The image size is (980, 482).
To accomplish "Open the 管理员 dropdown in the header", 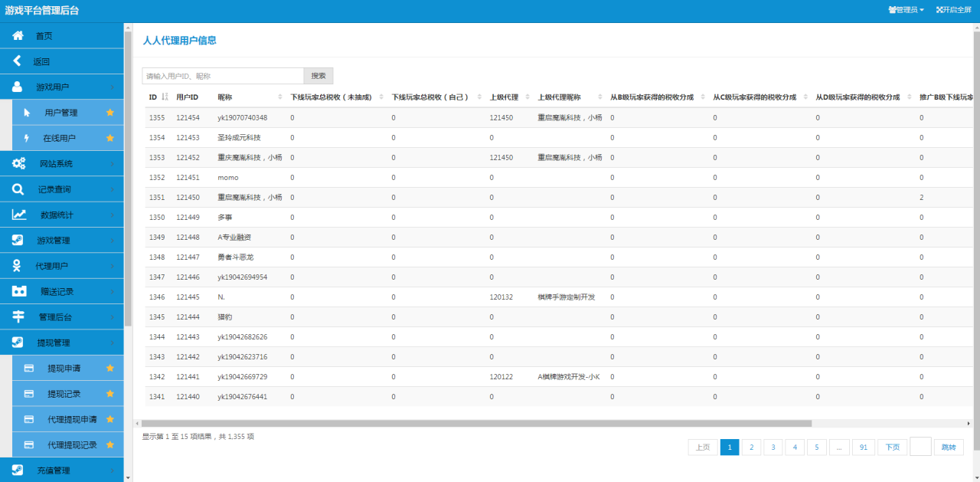I will click(x=906, y=10).
